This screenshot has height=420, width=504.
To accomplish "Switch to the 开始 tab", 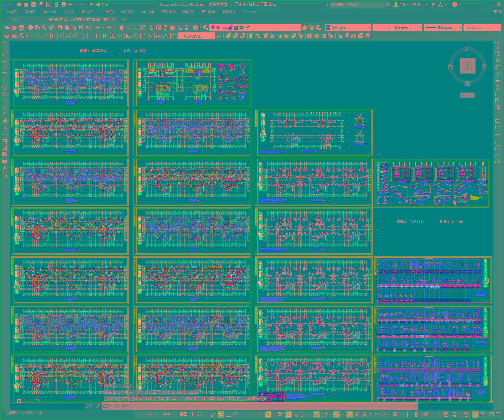I will pos(15,19).
